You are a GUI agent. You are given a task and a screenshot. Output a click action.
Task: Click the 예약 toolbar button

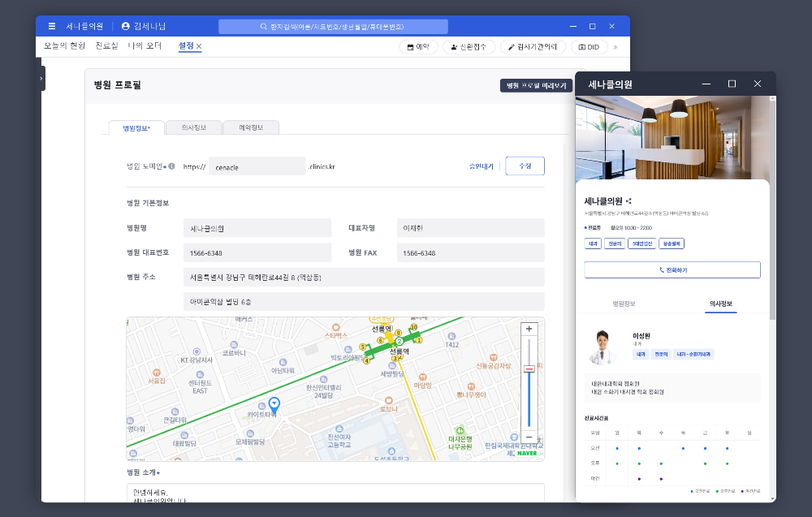click(418, 47)
